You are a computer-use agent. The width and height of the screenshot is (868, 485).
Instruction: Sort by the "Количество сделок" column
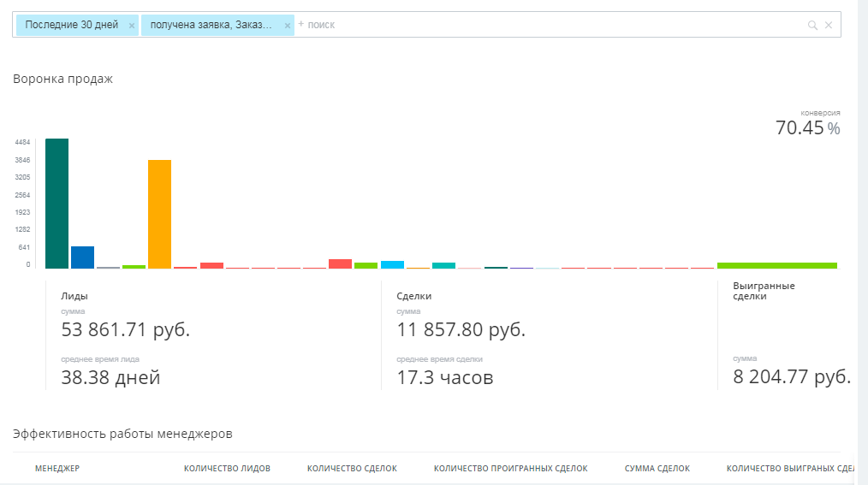[352, 469]
